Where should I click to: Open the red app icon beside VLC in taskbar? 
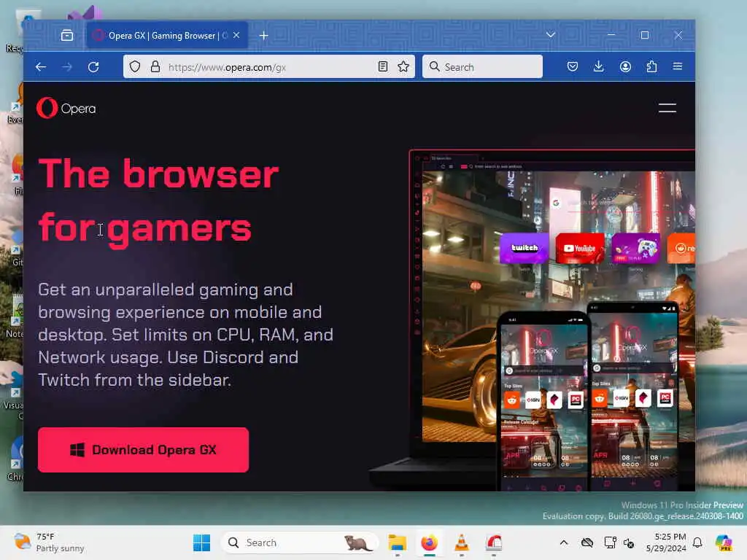pyautogui.click(x=494, y=542)
